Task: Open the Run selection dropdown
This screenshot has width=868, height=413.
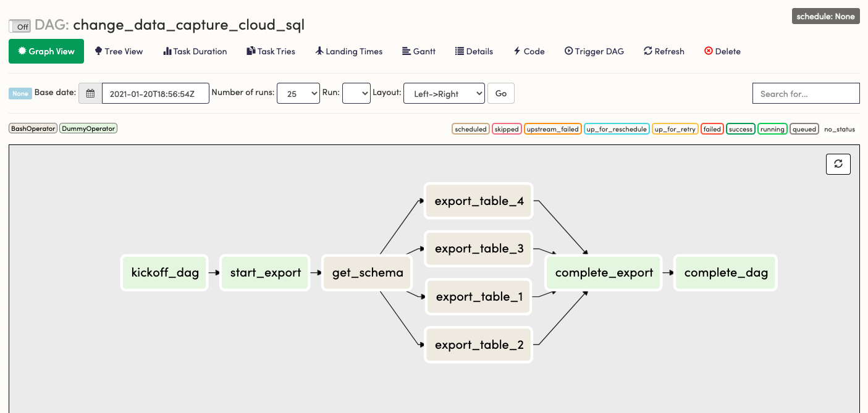Action: click(356, 93)
